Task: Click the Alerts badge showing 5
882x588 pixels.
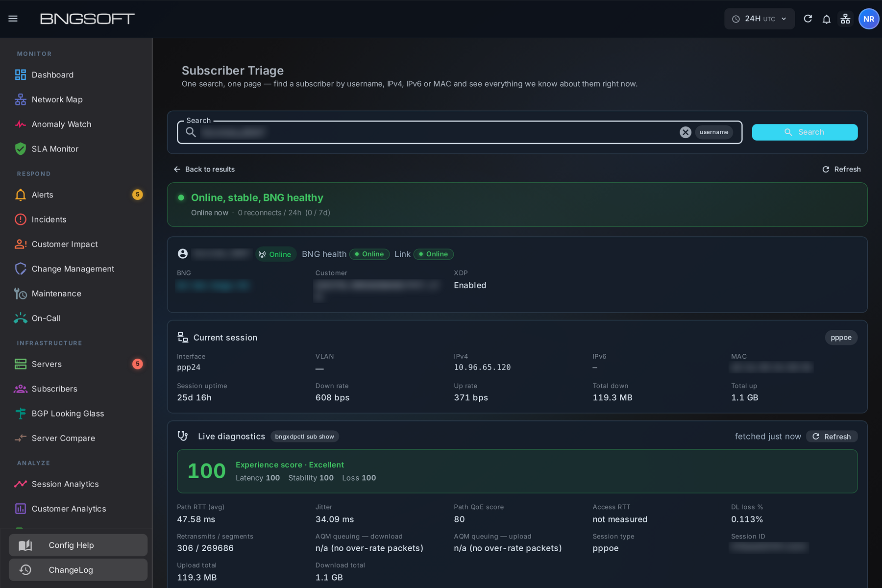Action: click(x=138, y=195)
